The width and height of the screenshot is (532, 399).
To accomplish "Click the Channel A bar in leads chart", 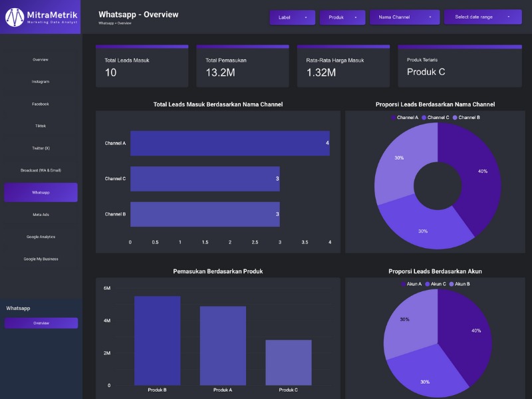I will tap(229, 143).
